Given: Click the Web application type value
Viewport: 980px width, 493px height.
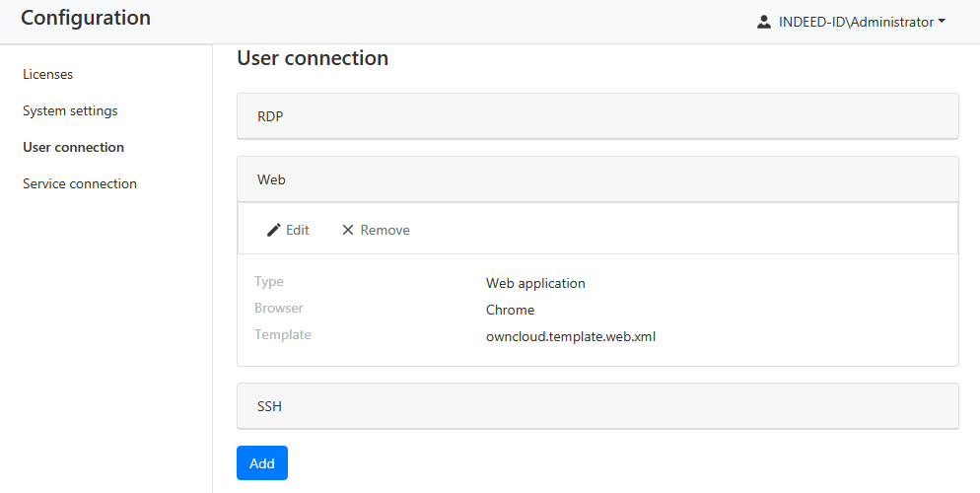Looking at the screenshot, I should pos(535,283).
